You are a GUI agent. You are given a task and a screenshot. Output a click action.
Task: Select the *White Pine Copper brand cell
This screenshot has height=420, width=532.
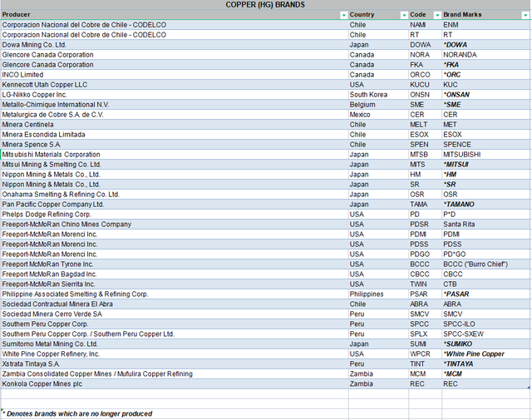pos(485,353)
